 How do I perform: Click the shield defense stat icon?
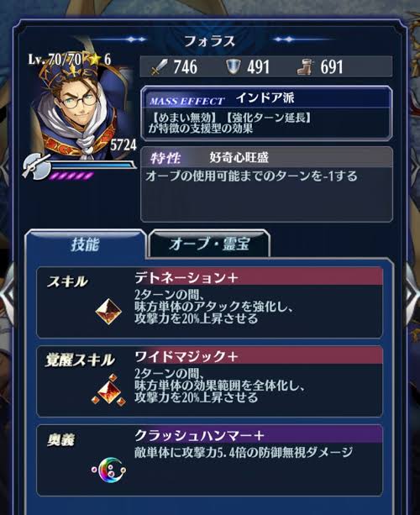click(233, 66)
